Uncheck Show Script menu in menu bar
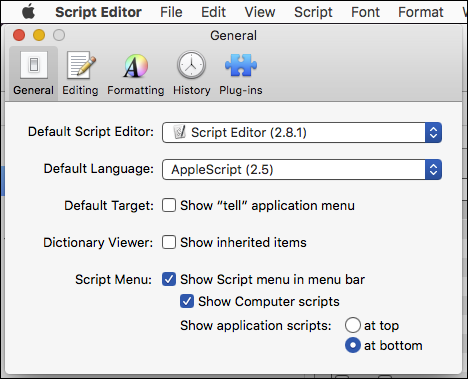 coord(169,279)
